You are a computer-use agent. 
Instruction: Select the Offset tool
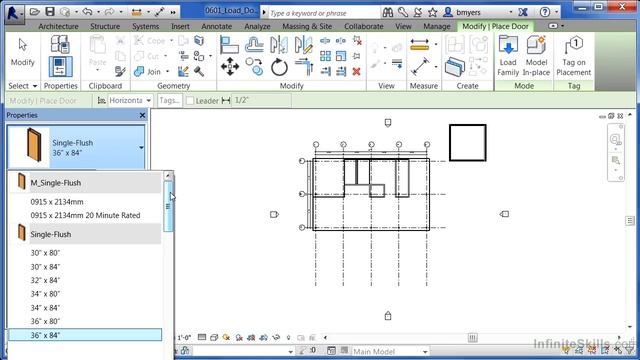point(254,45)
